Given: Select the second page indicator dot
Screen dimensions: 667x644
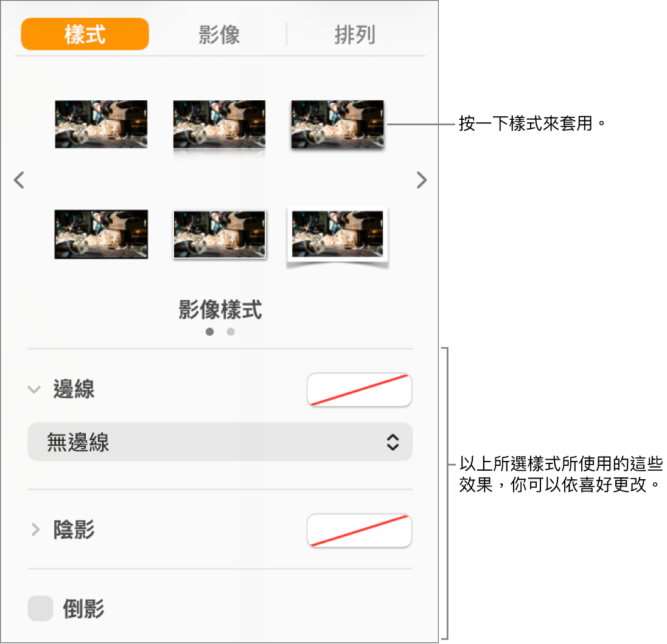Looking at the screenshot, I should [231, 331].
